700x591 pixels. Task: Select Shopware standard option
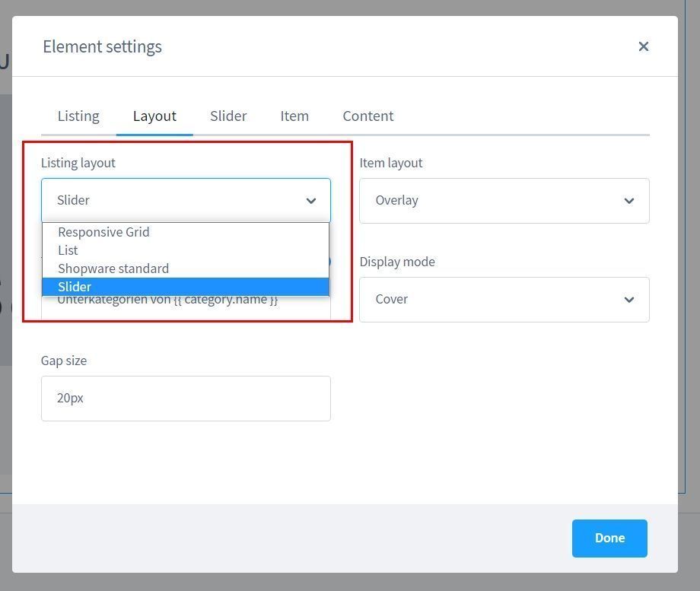point(113,268)
